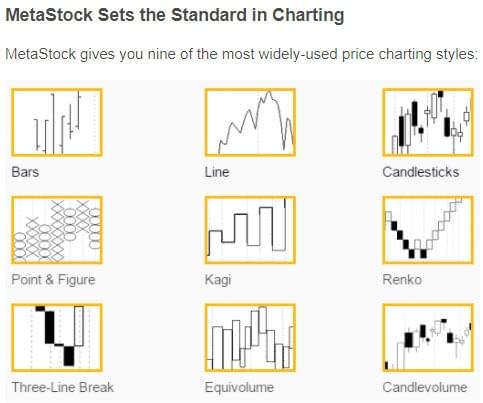Image resolution: width=483 pixels, height=403 pixels.
Task: Select the Kagi text label
Action: point(218,280)
